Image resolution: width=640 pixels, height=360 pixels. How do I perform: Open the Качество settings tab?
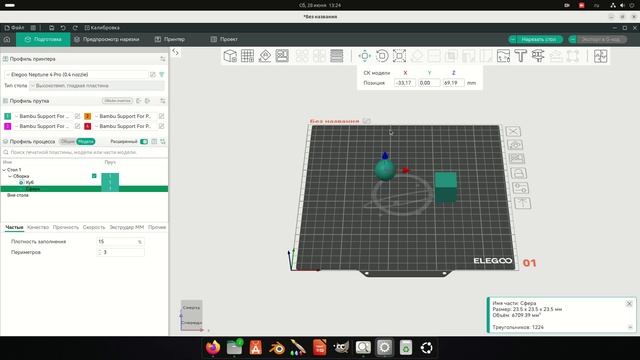click(38, 227)
